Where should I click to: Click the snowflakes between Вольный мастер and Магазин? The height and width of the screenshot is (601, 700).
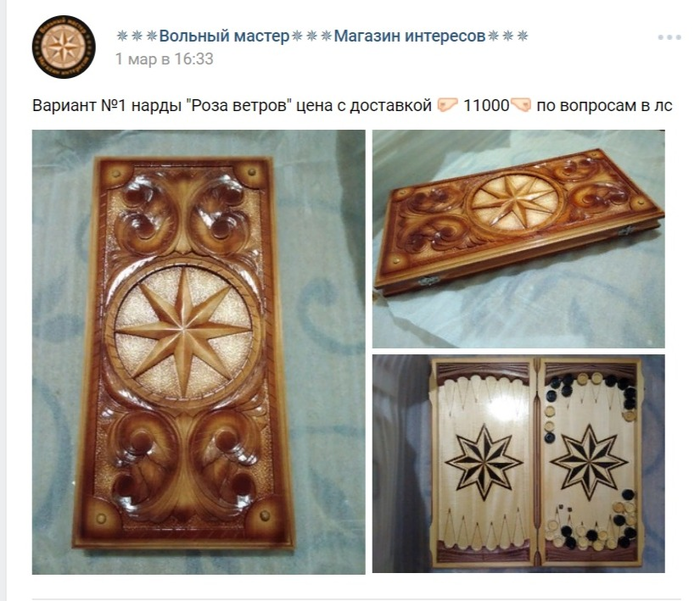[x=312, y=36]
